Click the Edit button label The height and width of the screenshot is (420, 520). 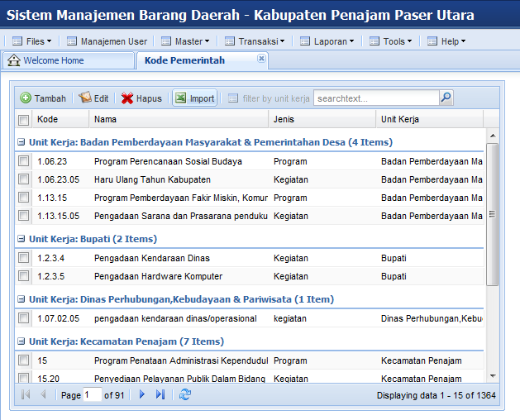coord(101,98)
